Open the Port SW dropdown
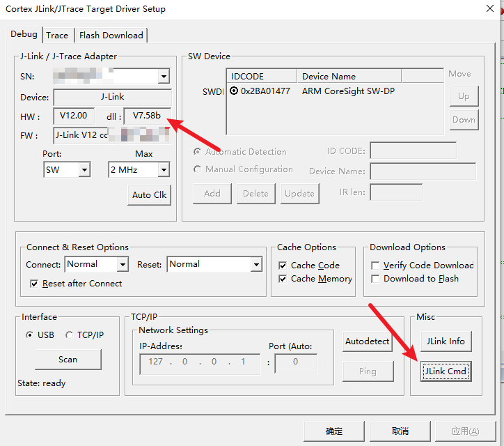The width and height of the screenshot is (504, 446). click(x=84, y=170)
